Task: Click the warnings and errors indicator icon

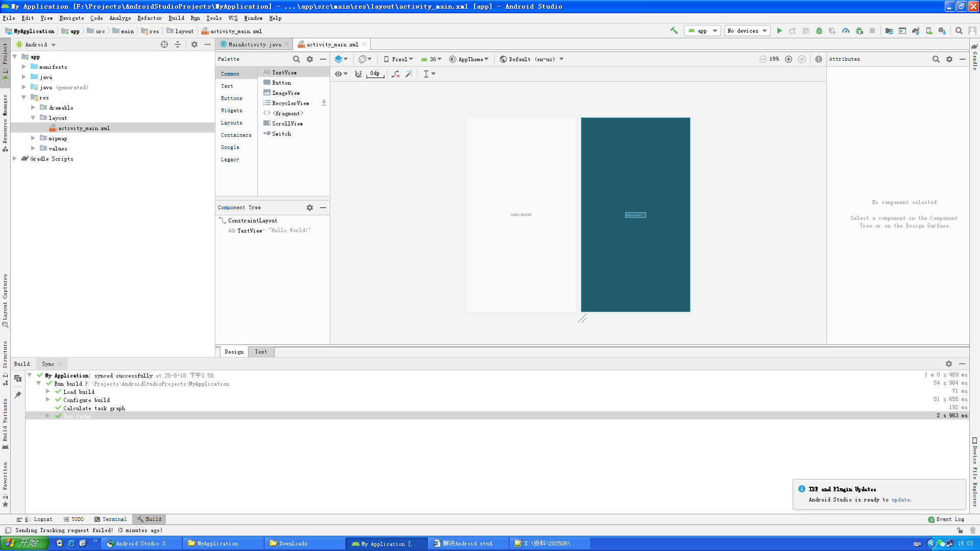Action: pos(819,59)
